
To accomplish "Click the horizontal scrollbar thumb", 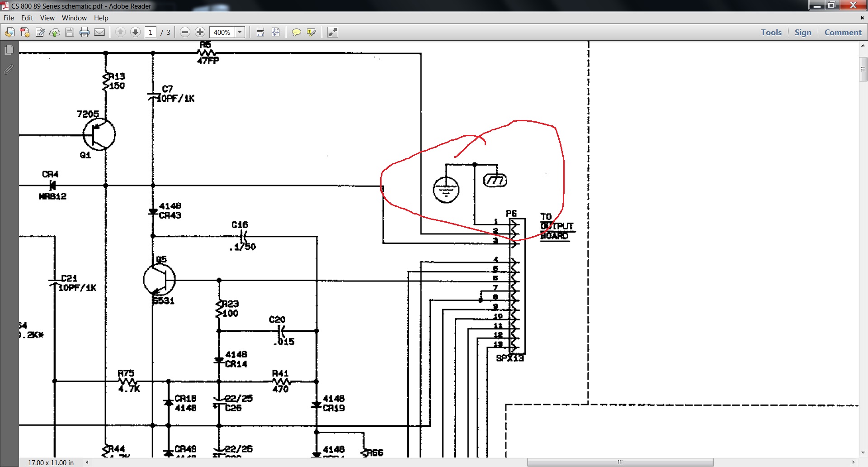I will (620, 462).
